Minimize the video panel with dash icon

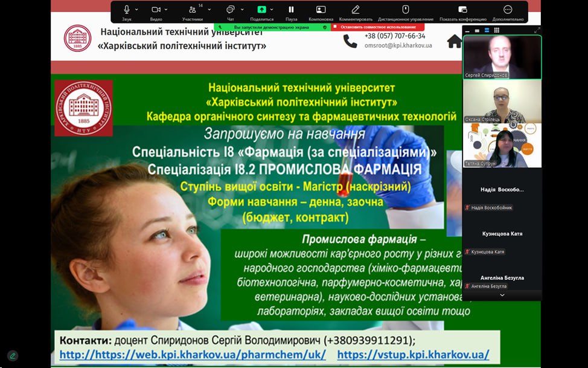click(467, 31)
